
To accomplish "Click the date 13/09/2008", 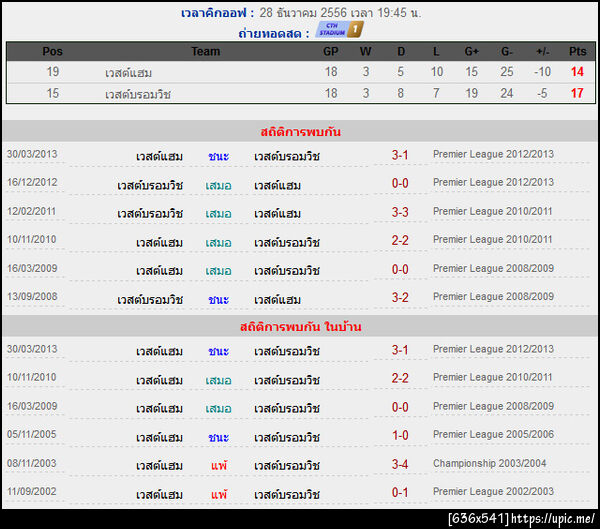I will (x=32, y=297).
